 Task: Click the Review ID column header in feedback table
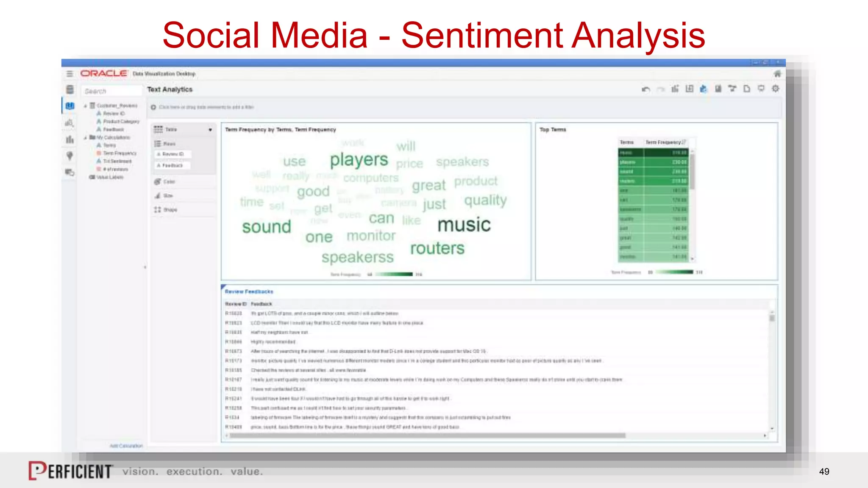tap(236, 304)
